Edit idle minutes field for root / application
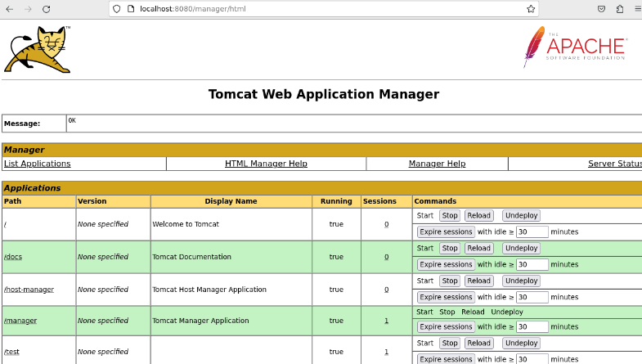The width and height of the screenshot is (642, 364). (532, 231)
